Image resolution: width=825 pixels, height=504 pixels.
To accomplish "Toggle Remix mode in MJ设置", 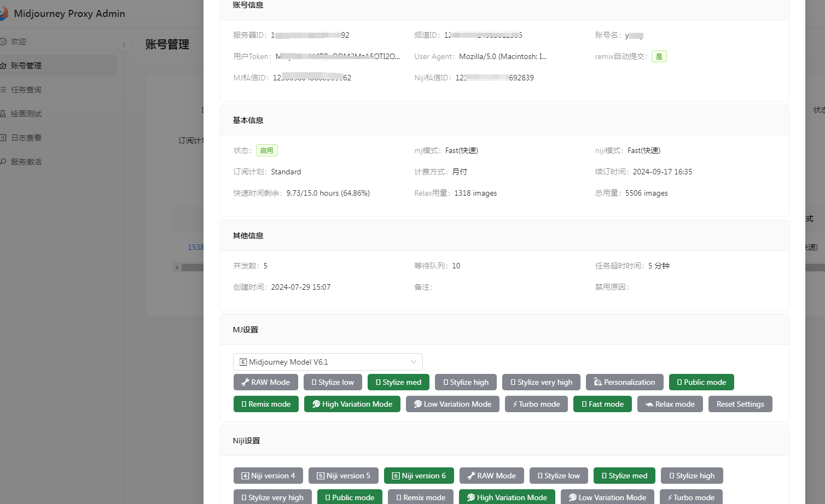I will 266,404.
